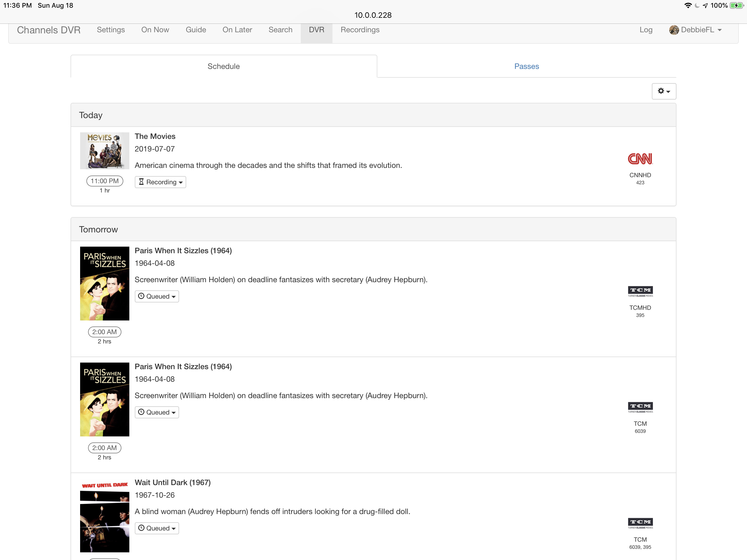Go to the Guide page
The width and height of the screenshot is (747, 560).
click(x=195, y=30)
